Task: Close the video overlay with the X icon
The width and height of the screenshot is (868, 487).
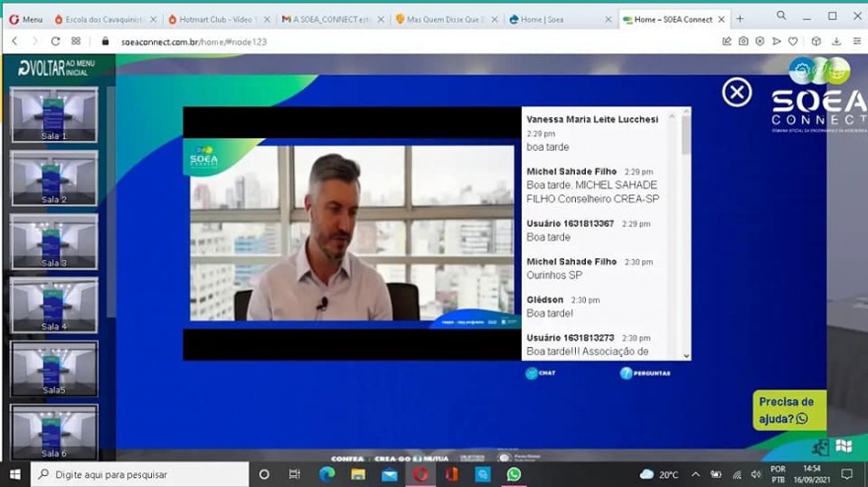Action: click(736, 93)
